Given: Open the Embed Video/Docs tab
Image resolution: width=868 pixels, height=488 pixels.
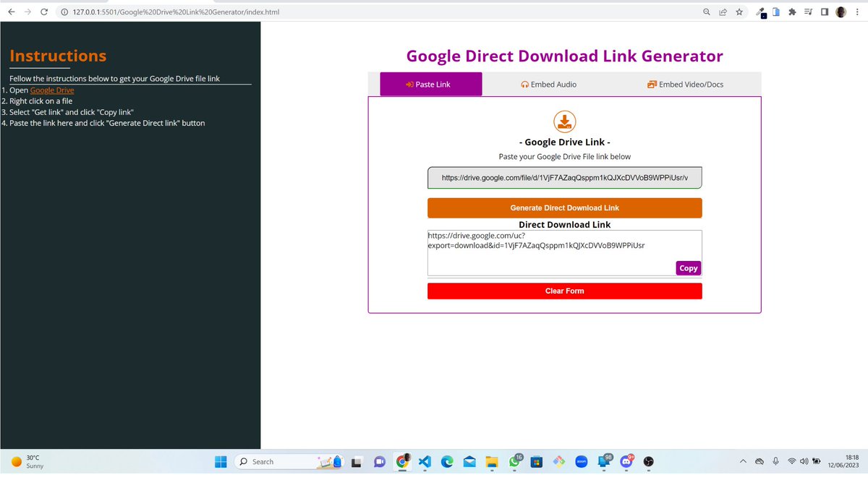Looking at the screenshot, I should tap(685, 85).
